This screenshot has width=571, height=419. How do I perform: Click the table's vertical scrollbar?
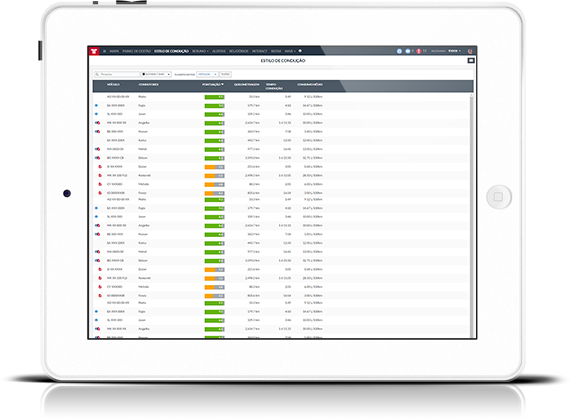pos(471,215)
